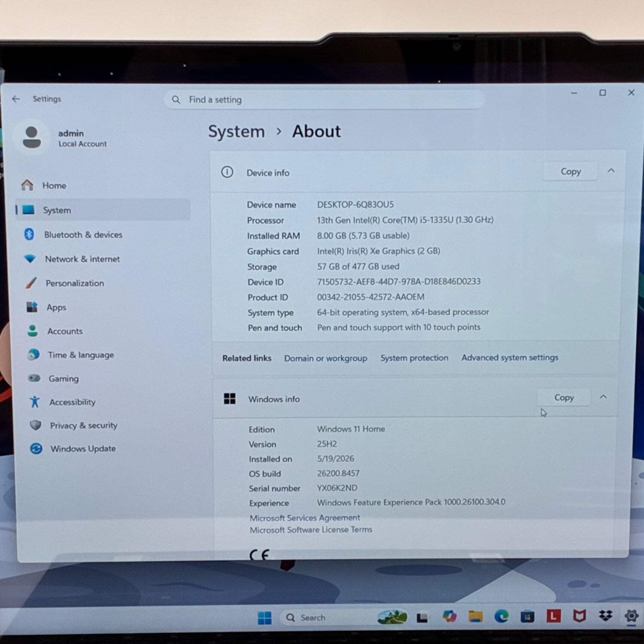Select the Windows Feature Experience Pack text
644x644 pixels.
(x=411, y=502)
